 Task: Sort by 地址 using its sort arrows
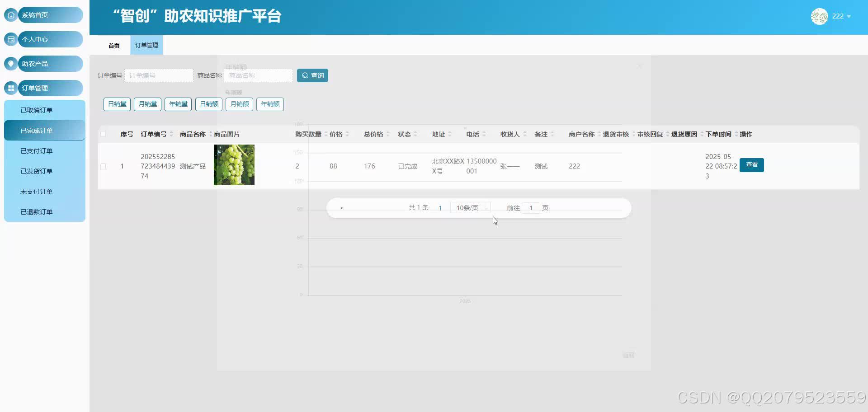tap(450, 134)
